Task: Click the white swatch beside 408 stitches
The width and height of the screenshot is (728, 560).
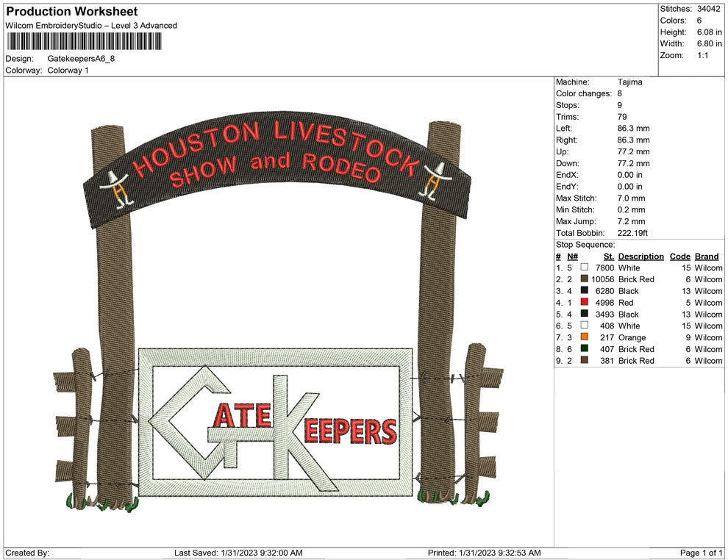Action: [x=585, y=326]
